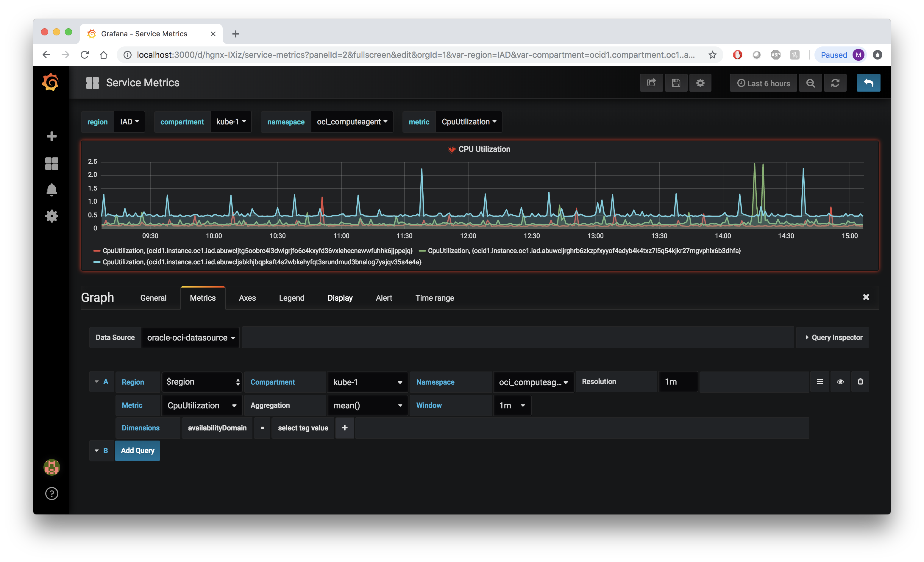Viewport: 924px width, 562px height.
Task: Open the mean() aggregation dropdown
Action: coord(367,405)
